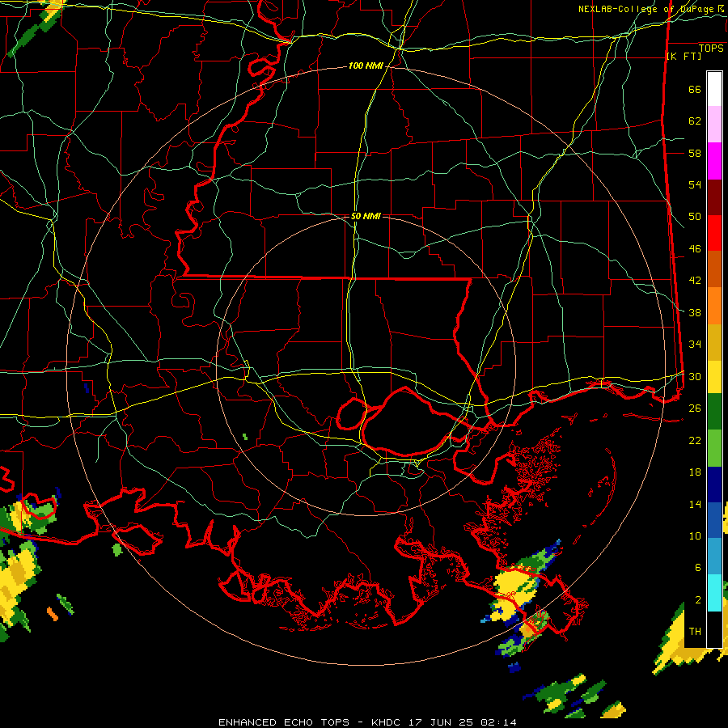This screenshot has width=728, height=728.
Task: Click the '46' legend value
Action: 695,249
